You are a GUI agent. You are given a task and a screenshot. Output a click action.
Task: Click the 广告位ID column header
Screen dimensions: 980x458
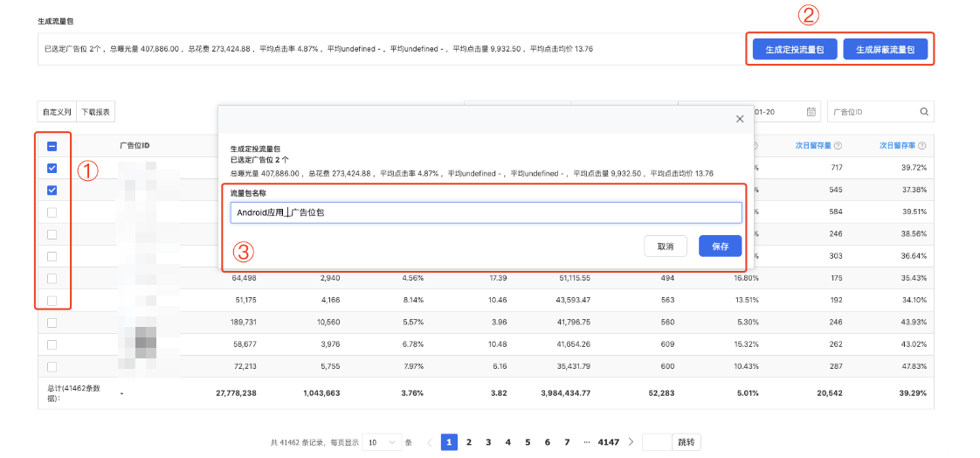tap(135, 146)
